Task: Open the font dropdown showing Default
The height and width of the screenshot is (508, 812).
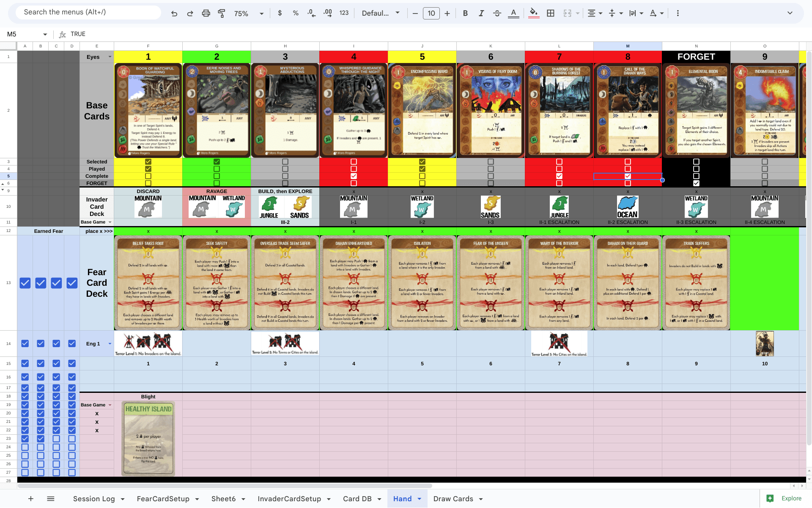Action: click(x=379, y=13)
